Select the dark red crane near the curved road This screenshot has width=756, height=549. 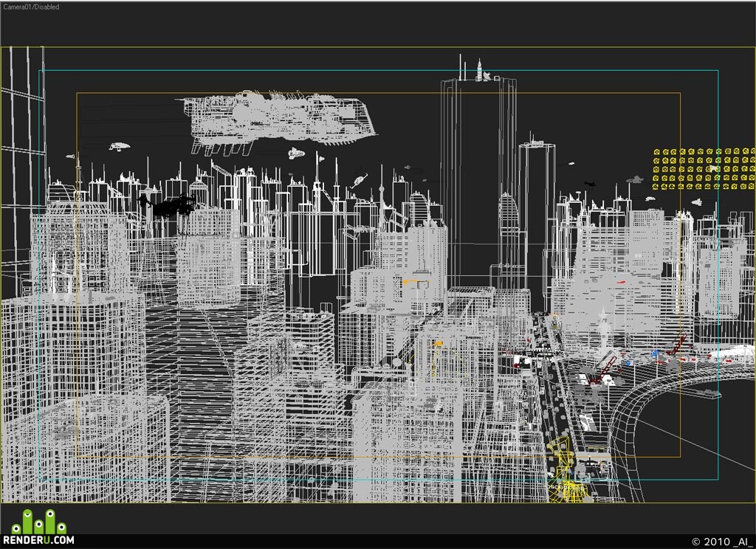pyautogui.click(x=604, y=370)
